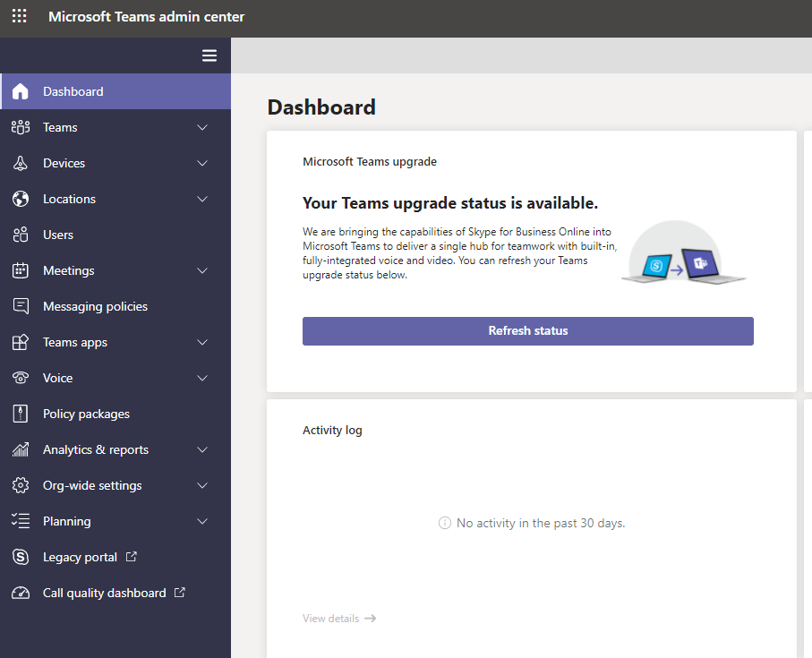Click the Legacy portal Skype icon

(21, 557)
